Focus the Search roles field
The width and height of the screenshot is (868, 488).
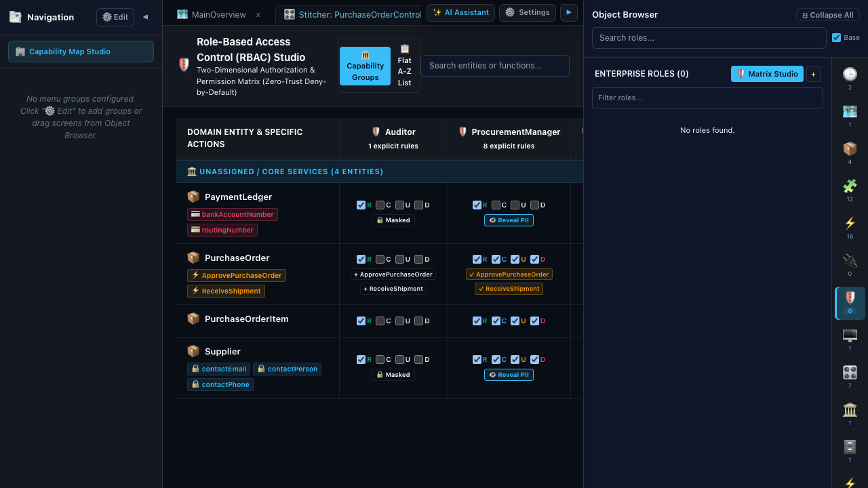click(709, 38)
